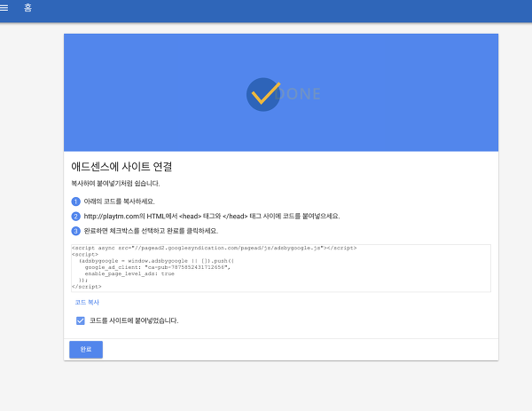The width and height of the screenshot is (532, 411).
Task: Click the enable_page_level_ads line in code
Action: coord(129,273)
